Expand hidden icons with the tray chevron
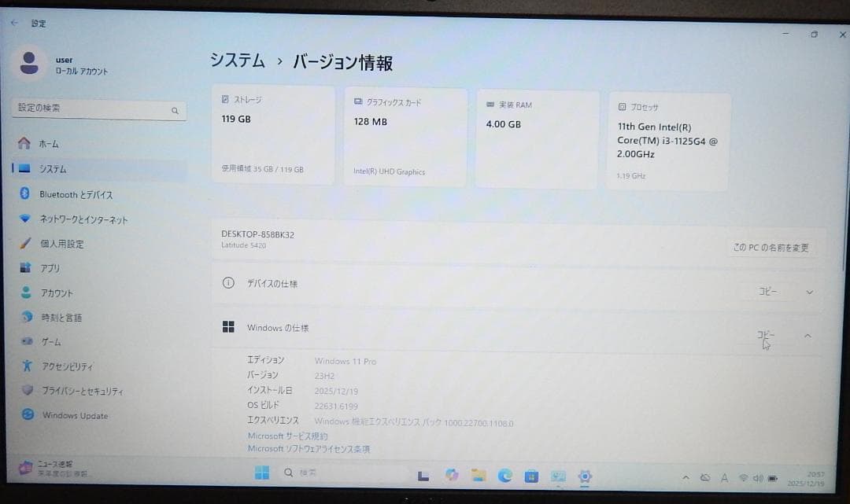 point(686,476)
